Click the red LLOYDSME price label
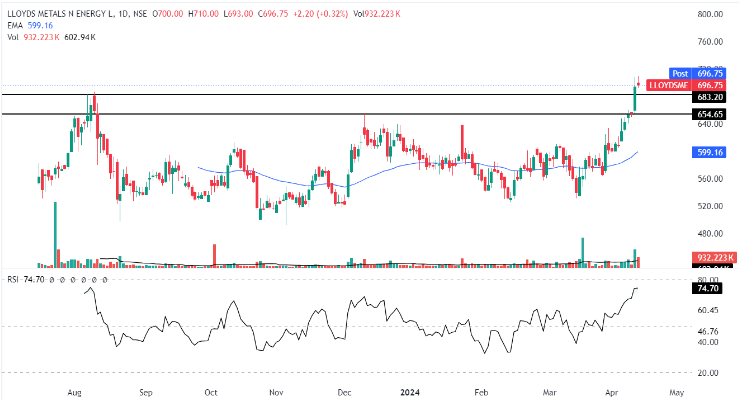 pyautogui.click(x=667, y=86)
